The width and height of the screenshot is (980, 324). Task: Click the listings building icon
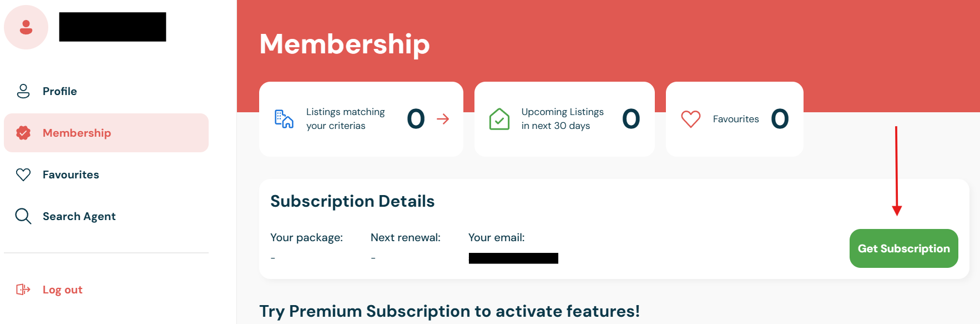284,119
